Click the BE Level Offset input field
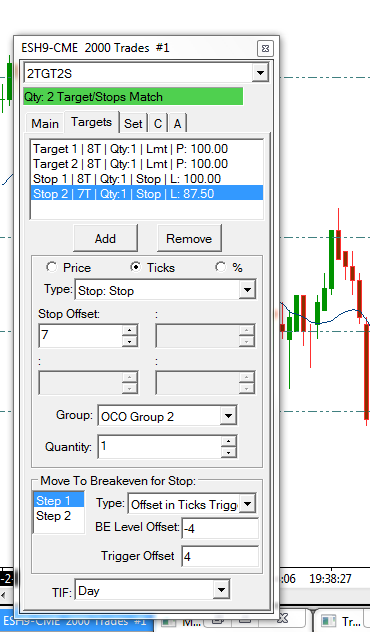 (220, 528)
